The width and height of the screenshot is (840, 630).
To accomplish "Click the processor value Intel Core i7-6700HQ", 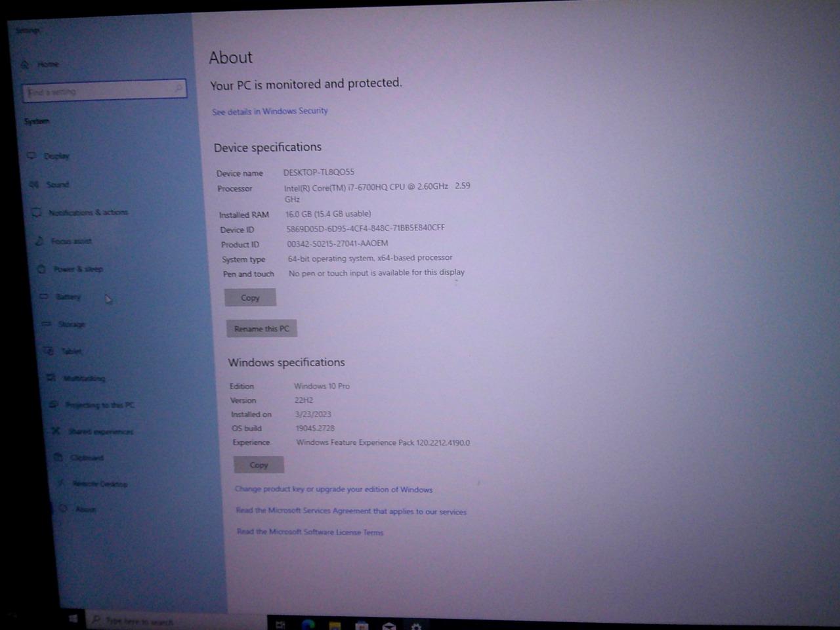I will 377,192.
